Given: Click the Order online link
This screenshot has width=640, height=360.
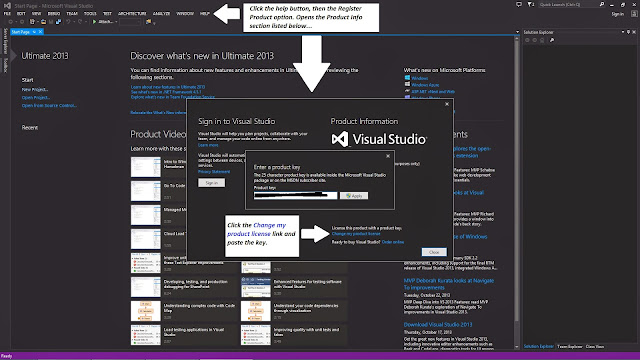Looking at the screenshot, I should pos(393,242).
